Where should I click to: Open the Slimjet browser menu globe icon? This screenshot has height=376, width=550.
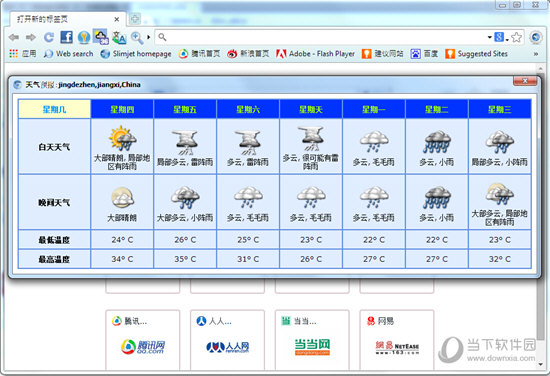point(536,37)
